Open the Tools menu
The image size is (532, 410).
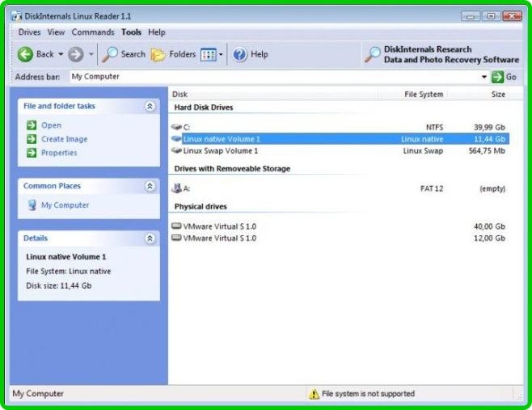click(x=131, y=32)
